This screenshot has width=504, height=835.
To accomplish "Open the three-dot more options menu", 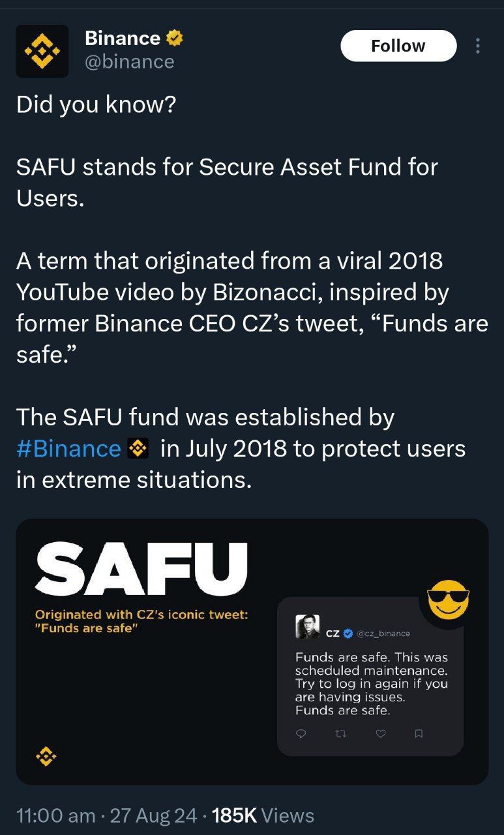I will point(478,46).
